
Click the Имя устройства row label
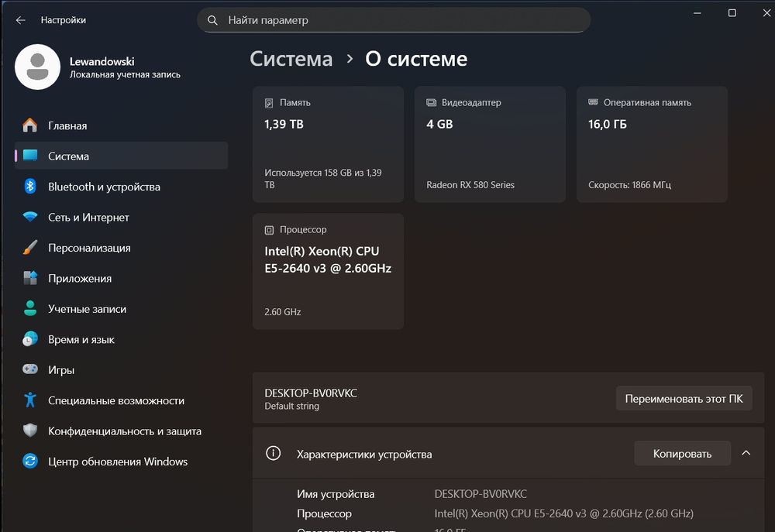click(x=336, y=494)
